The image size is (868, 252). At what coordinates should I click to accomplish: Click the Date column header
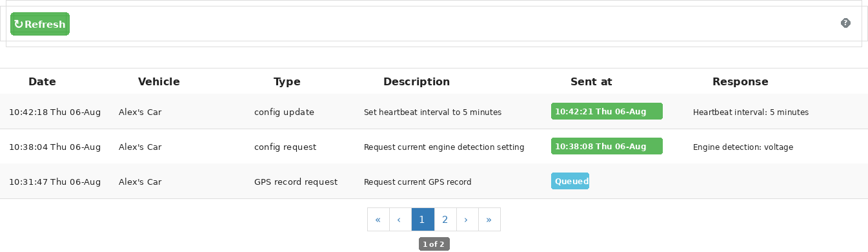42,82
